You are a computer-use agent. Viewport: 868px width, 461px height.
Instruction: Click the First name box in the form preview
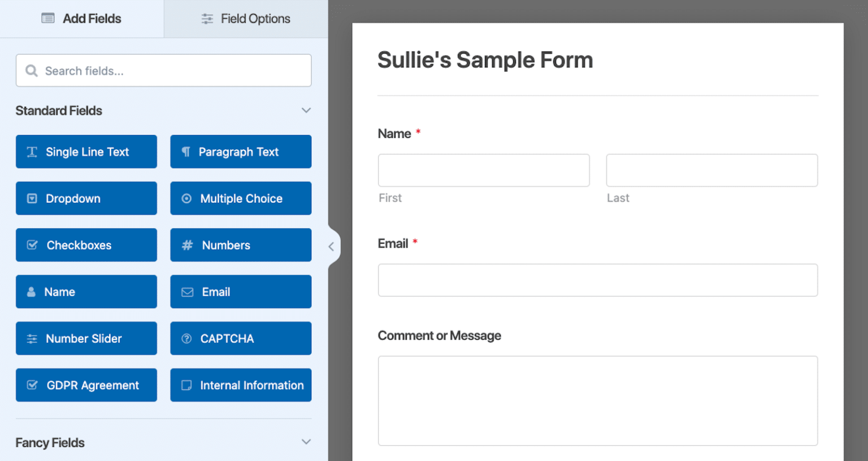point(483,170)
